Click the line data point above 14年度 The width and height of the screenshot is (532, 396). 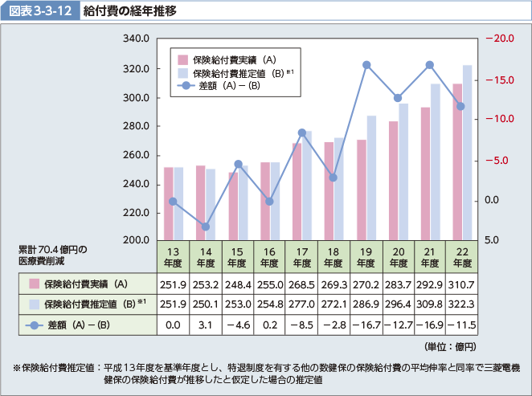pos(206,227)
